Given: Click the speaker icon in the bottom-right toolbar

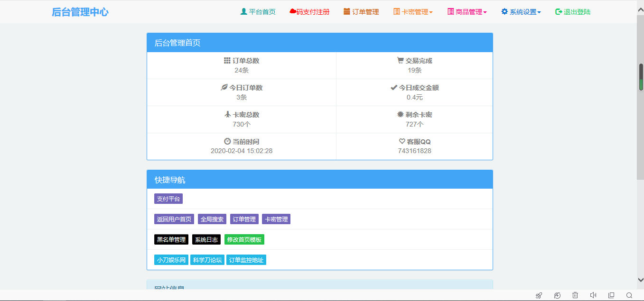Looking at the screenshot, I should (x=593, y=295).
